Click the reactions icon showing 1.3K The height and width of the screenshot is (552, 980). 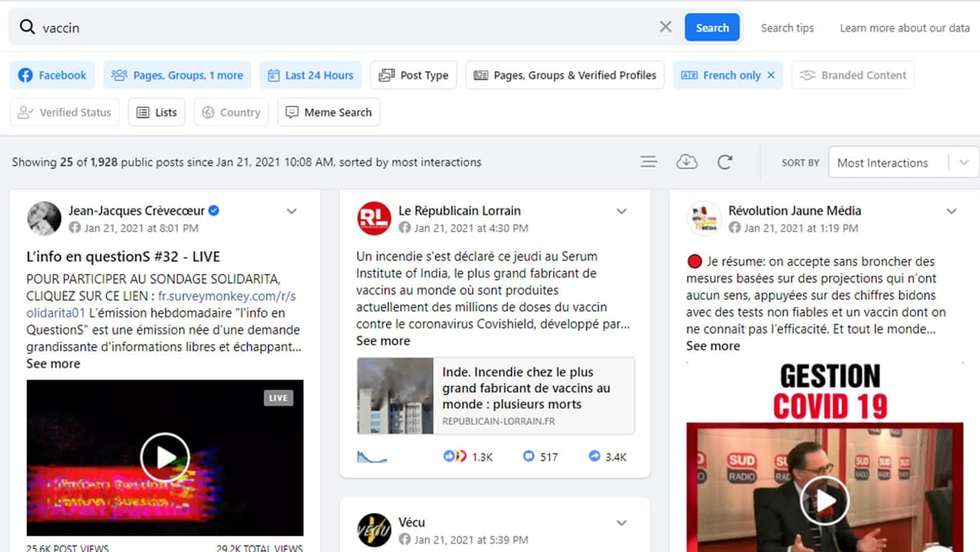point(455,456)
